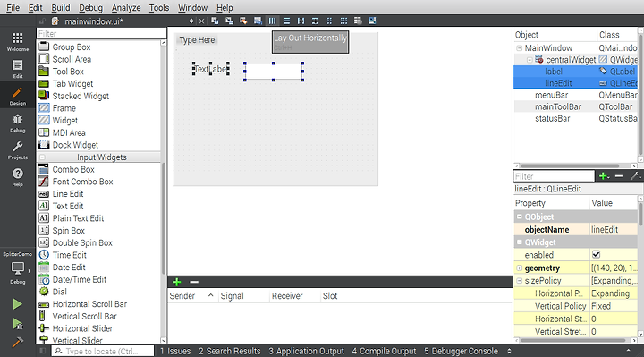Screen dimensions: 644x357
Task: Open the Build menu
Action: click(x=61, y=7)
